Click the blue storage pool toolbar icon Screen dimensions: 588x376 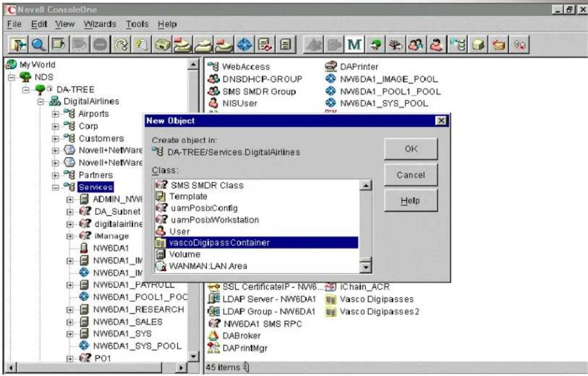tap(244, 44)
